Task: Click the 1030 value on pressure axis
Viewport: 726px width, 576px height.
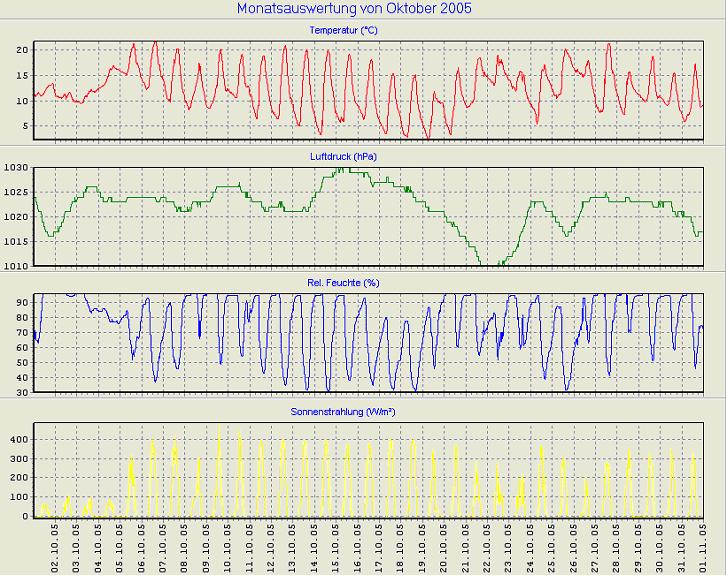Action: [16, 168]
